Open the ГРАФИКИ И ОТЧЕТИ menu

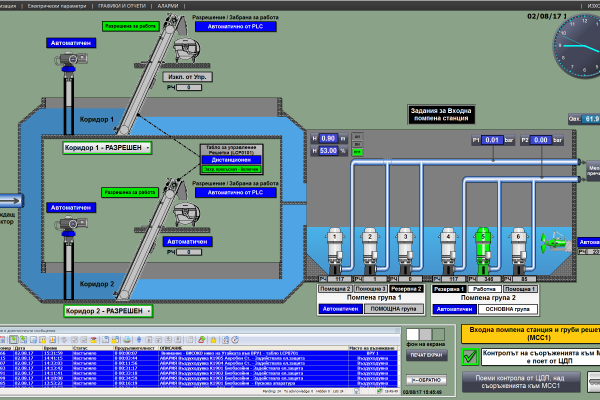(122, 6)
